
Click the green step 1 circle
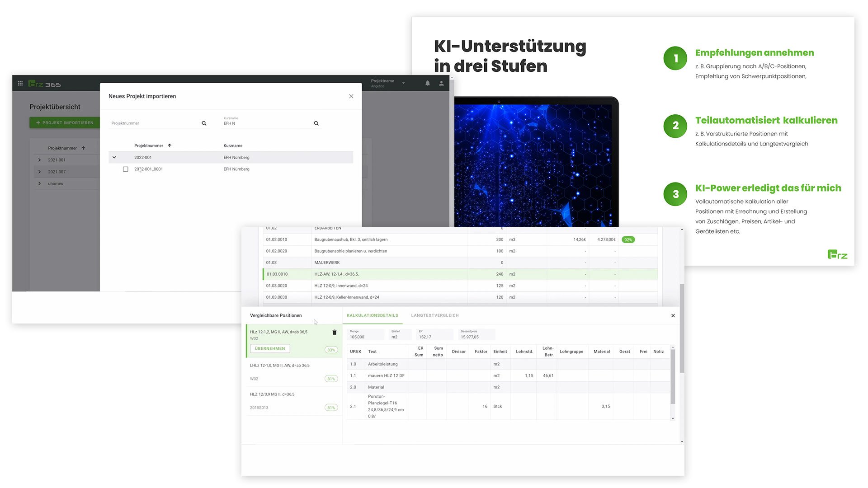tap(675, 58)
